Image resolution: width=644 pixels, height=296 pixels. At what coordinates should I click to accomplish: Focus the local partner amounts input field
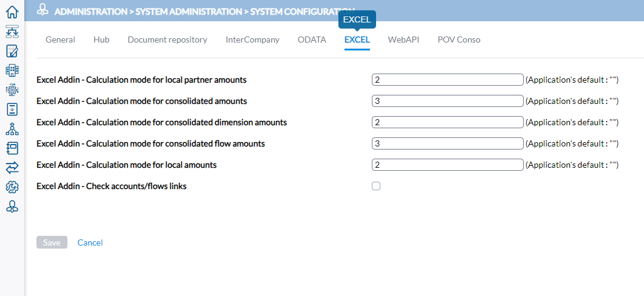click(448, 80)
